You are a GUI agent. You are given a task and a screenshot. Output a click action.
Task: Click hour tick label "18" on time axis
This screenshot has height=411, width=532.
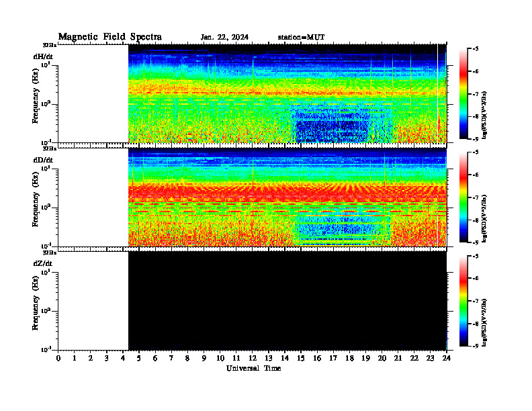pos(349,359)
